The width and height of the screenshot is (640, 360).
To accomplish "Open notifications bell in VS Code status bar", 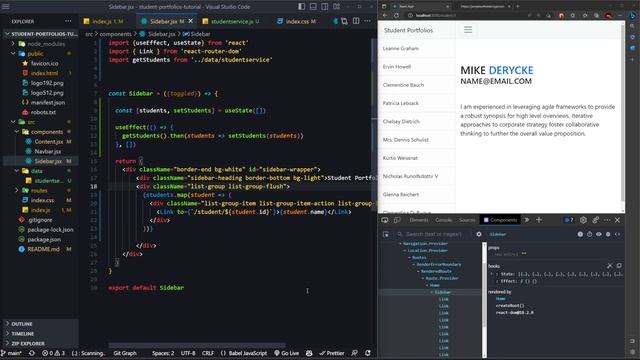I will (x=368, y=353).
